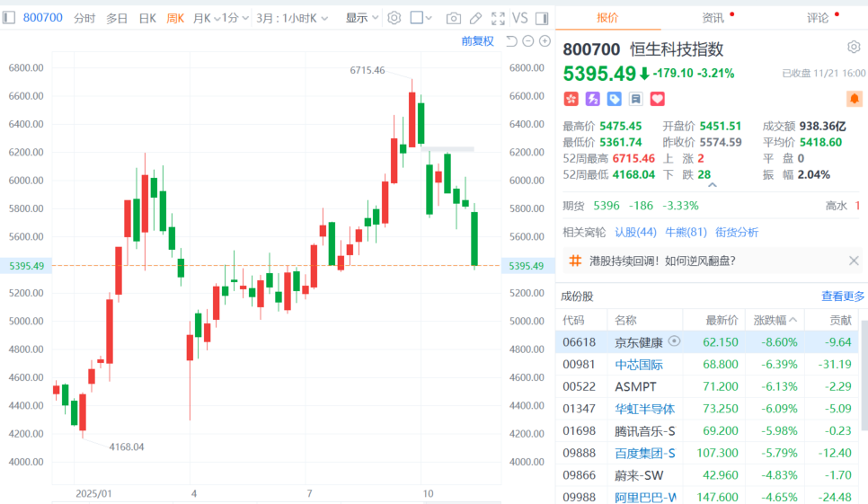The height and width of the screenshot is (504, 868).
Task: Open the 1分 interval dropdown
Action: click(235, 18)
